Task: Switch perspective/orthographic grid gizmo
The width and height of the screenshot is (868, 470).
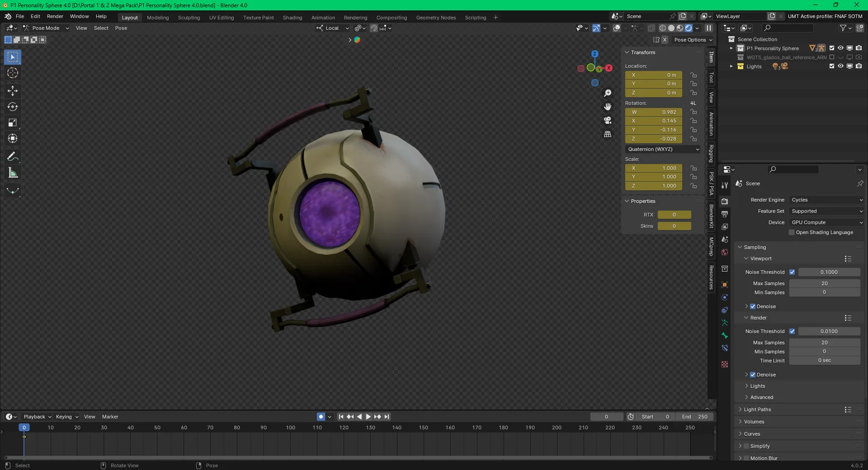Action: (608, 134)
